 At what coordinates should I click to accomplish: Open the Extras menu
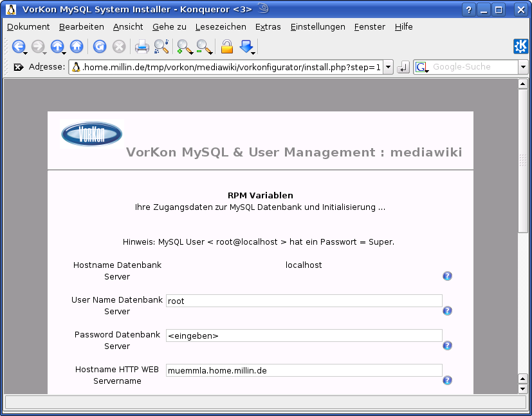268,27
